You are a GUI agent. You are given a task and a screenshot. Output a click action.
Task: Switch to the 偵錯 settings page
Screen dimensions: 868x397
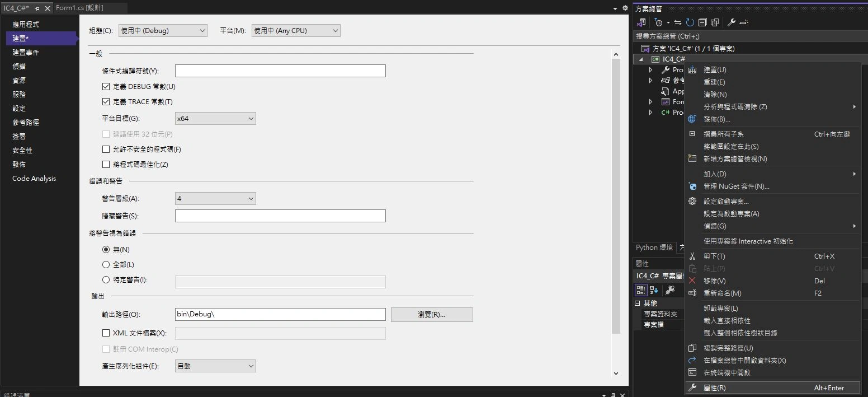coord(19,67)
